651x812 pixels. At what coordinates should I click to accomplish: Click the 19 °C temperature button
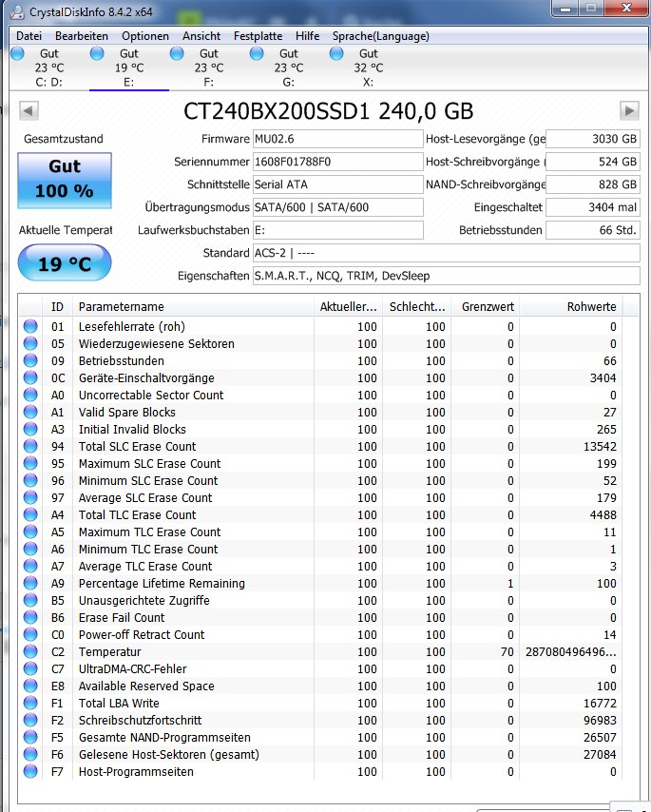pyautogui.click(x=65, y=263)
